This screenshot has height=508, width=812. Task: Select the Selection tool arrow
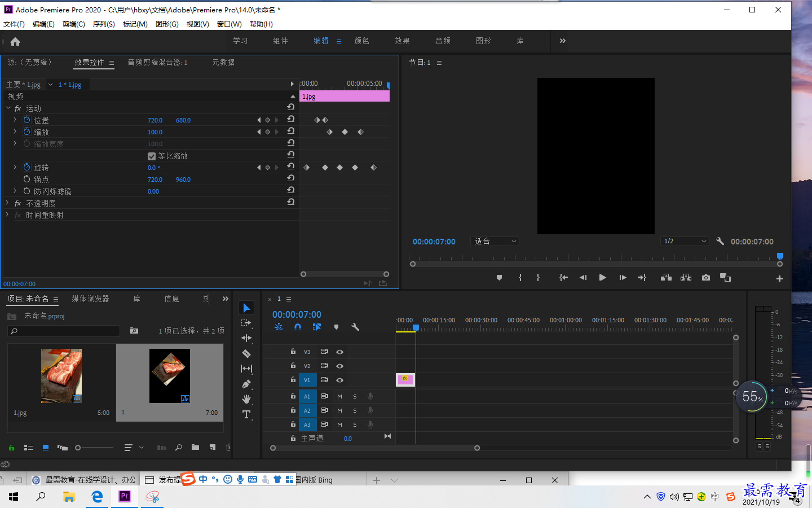[x=246, y=308]
